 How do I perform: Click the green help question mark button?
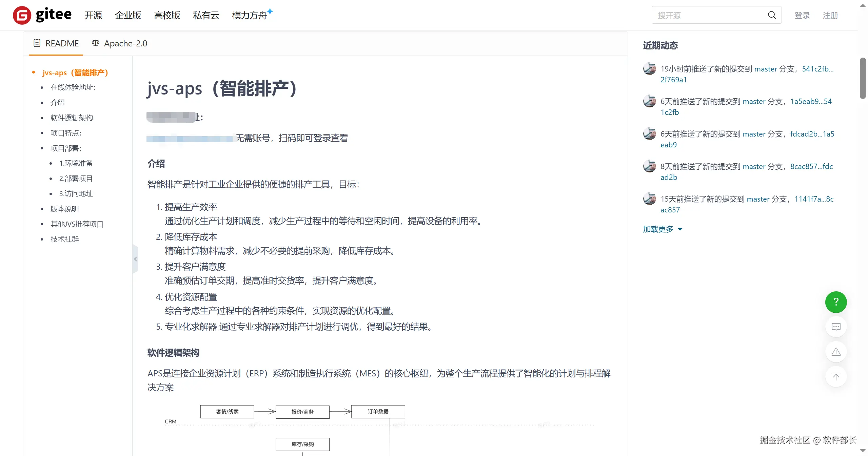click(836, 302)
